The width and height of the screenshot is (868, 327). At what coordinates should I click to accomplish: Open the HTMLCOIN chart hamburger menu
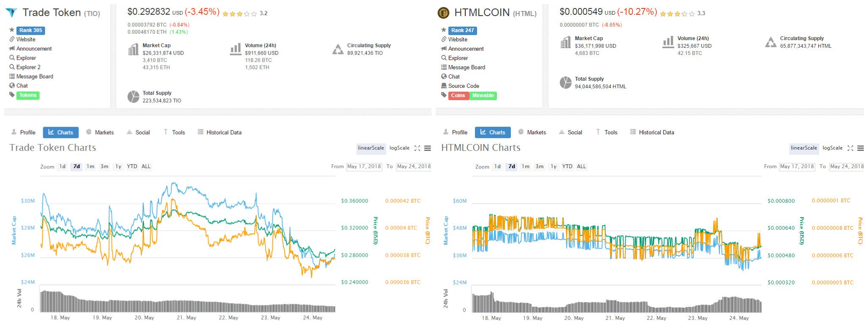pos(860,148)
